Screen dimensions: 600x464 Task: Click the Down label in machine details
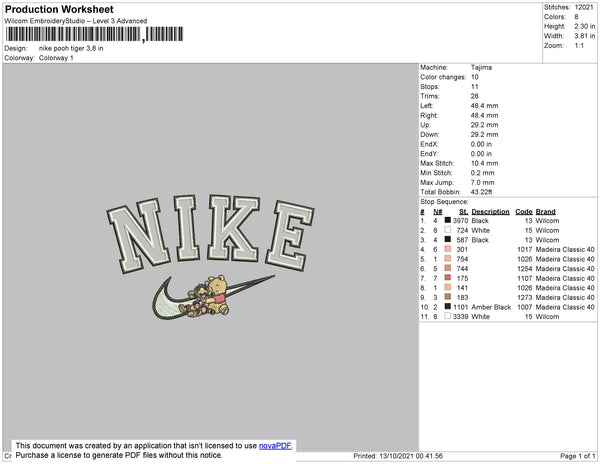(430, 134)
